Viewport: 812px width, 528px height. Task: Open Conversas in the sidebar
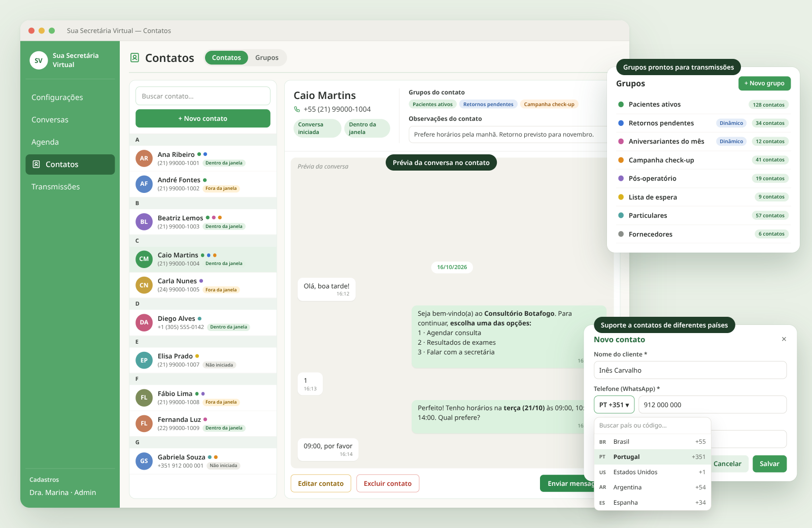point(70,120)
